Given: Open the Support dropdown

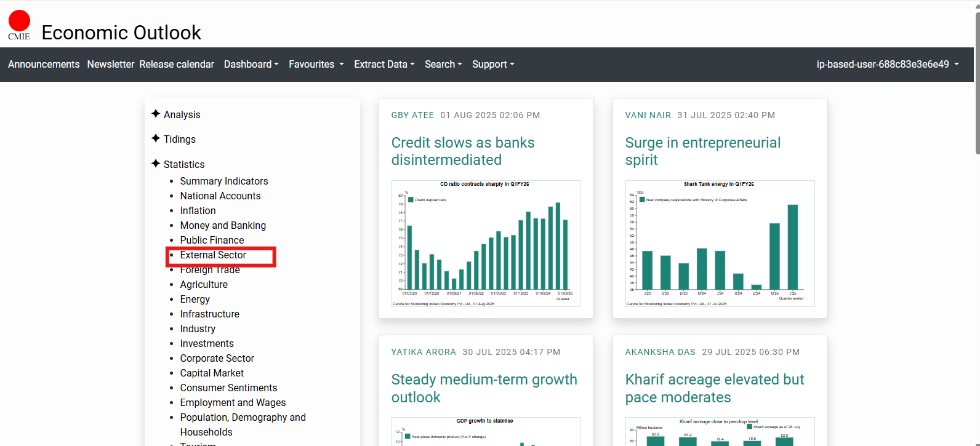Looking at the screenshot, I should pos(493,65).
